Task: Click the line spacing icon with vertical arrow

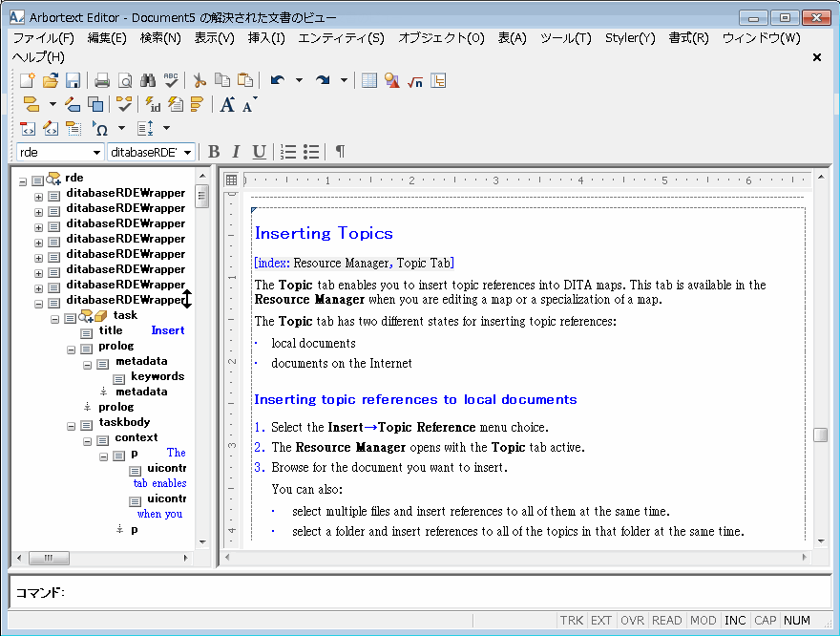Action: pyautogui.click(x=146, y=128)
